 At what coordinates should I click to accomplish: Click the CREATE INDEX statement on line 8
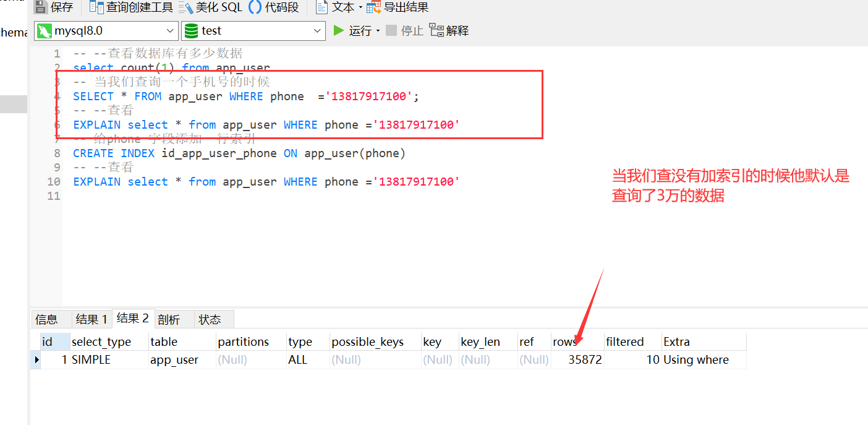pyautogui.click(x=239, y=153)
